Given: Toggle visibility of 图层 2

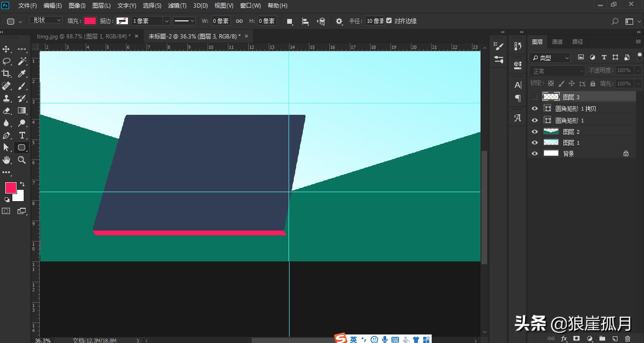Looking at the screenshot, I should [535, 131].
